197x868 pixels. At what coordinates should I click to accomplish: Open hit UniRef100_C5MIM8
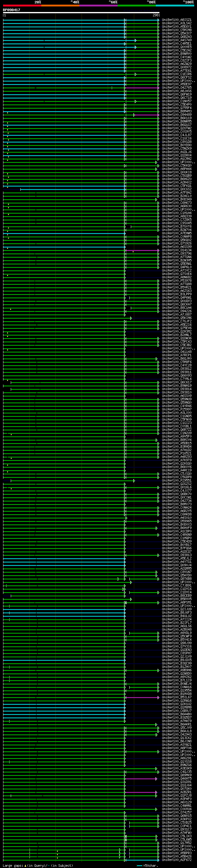point(177,30)
